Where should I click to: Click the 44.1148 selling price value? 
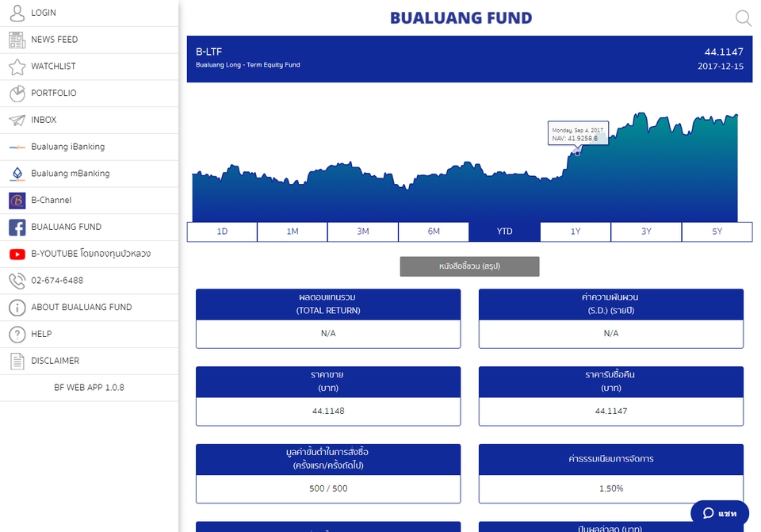[x=328, y=411]
